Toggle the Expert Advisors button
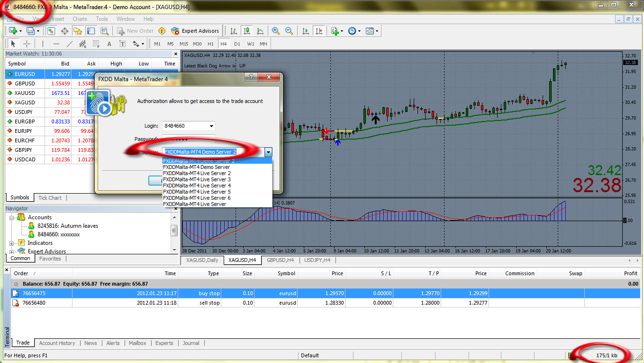 (x=195, y=31)
